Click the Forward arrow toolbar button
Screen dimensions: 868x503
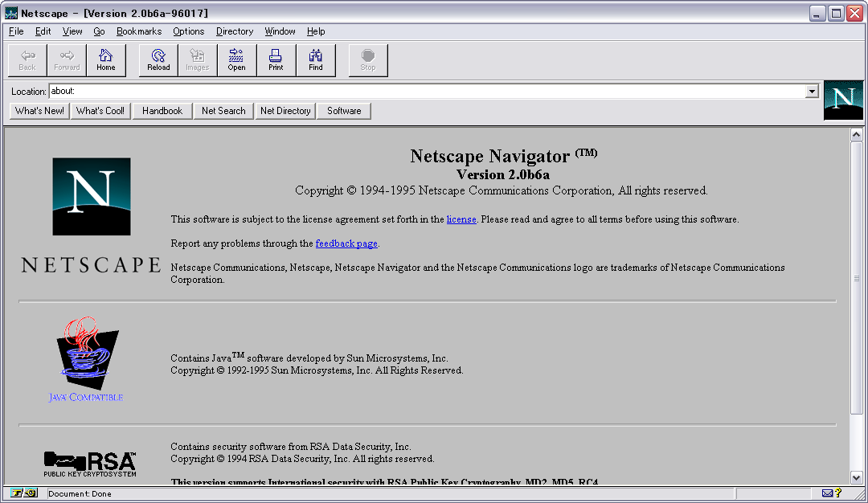(67, 60)
